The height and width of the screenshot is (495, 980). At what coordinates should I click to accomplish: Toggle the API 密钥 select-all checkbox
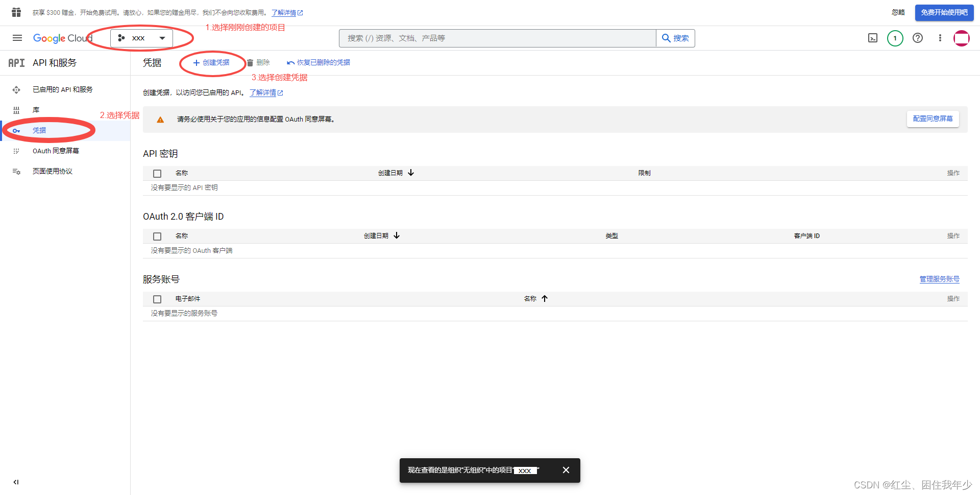[157, 174]
